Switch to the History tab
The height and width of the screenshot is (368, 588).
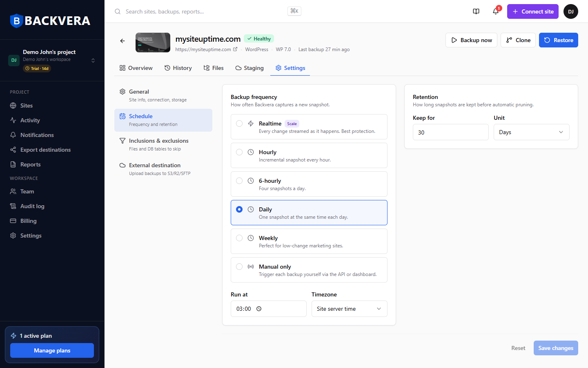(178, 68)
